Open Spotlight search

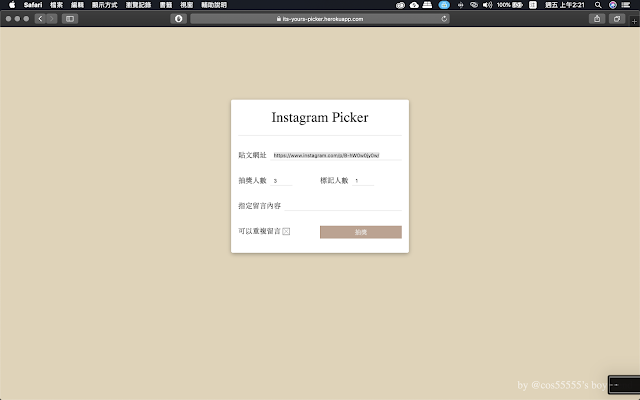(x=598, y=5)
